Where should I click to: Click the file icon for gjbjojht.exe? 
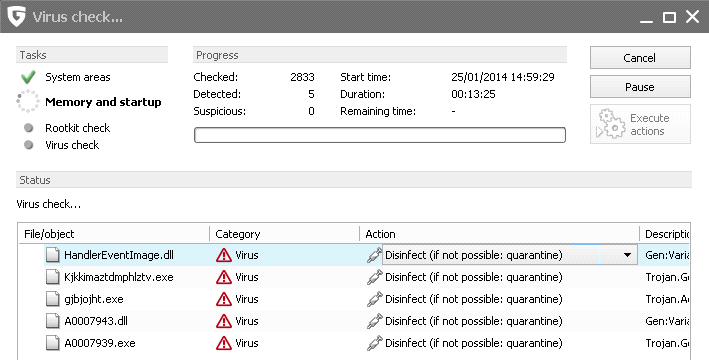click(x=53, y=299)
